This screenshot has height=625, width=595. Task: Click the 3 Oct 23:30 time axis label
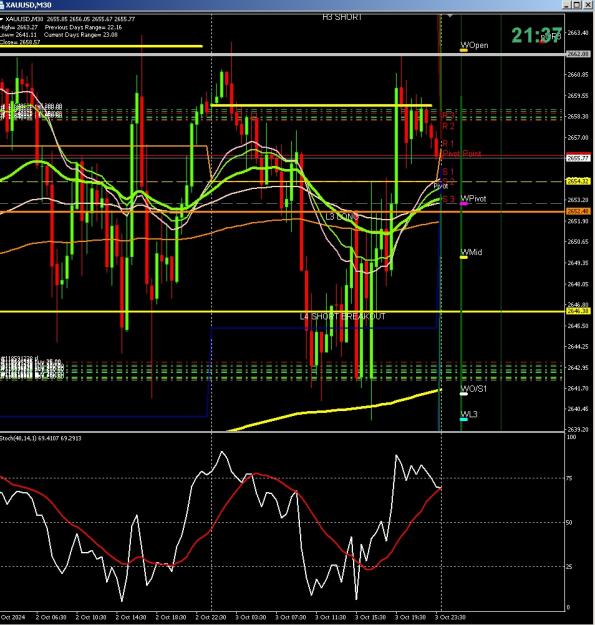point(450,617)
